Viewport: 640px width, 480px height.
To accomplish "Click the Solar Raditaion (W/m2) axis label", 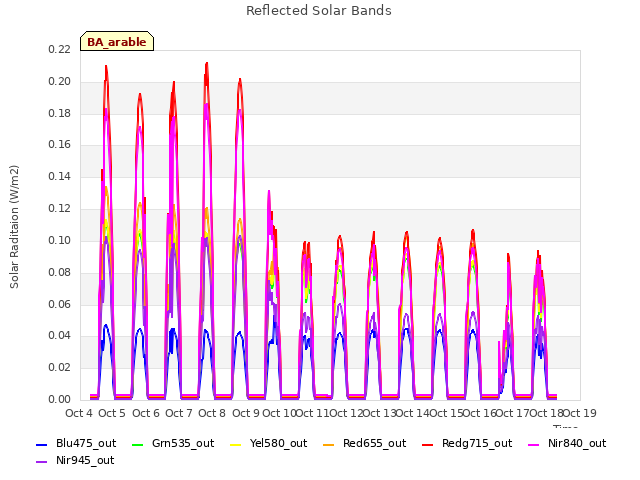I will [14, 227].
